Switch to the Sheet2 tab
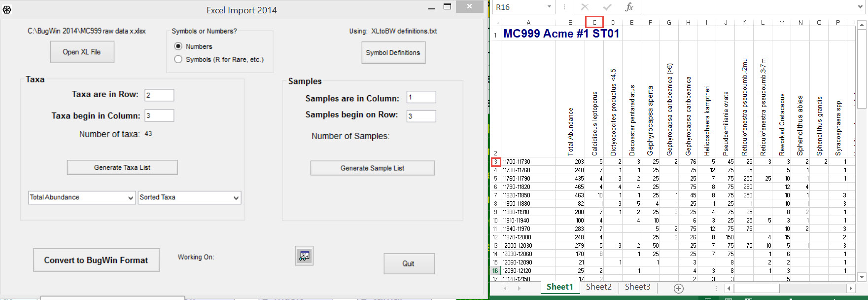 coord(598,287)
